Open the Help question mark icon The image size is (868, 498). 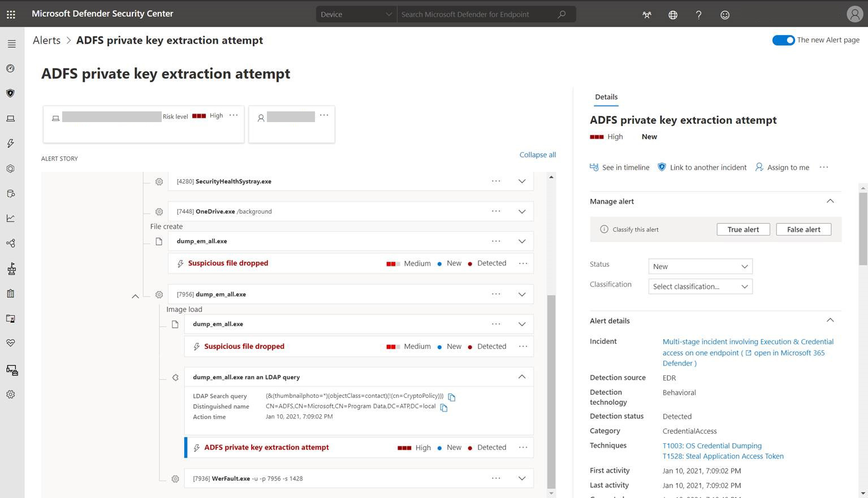698,14
